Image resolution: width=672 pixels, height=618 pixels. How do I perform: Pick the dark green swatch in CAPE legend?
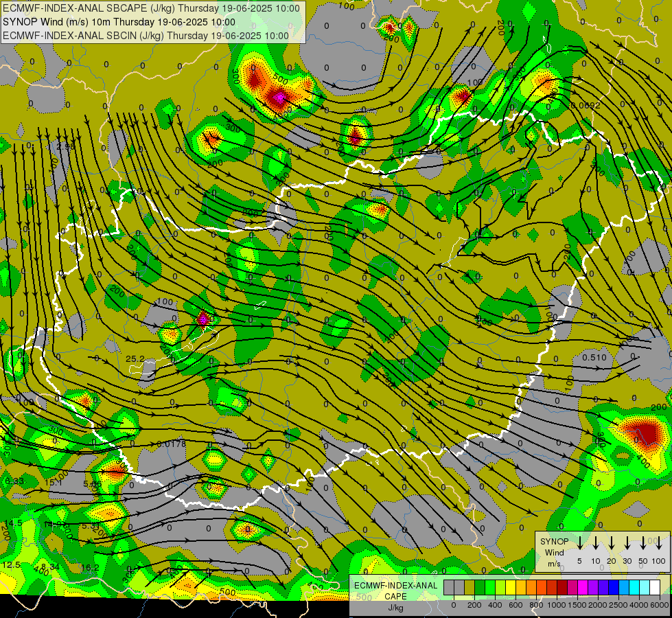tap(480, 587)
